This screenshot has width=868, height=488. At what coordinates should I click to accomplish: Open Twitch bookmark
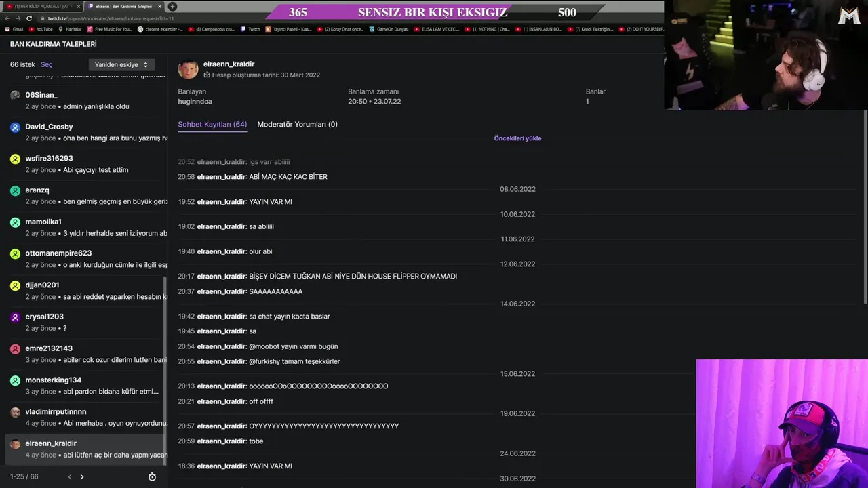(250, 29)
